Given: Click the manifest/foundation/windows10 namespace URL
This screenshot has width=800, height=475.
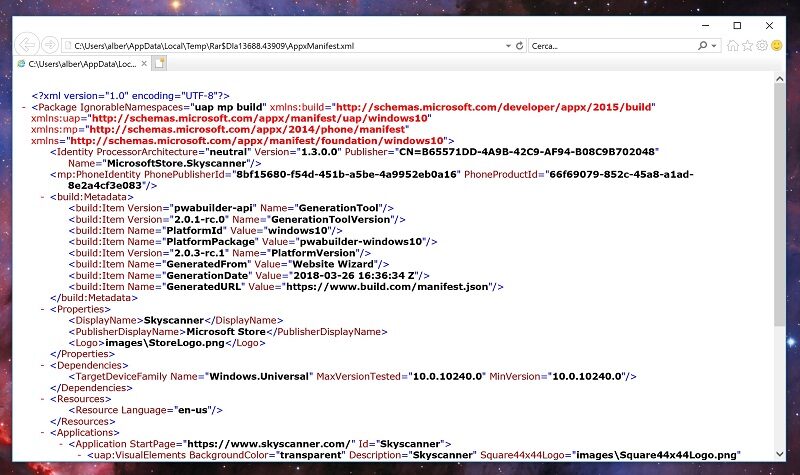Looking at the screenshot, I should (257, 141).
